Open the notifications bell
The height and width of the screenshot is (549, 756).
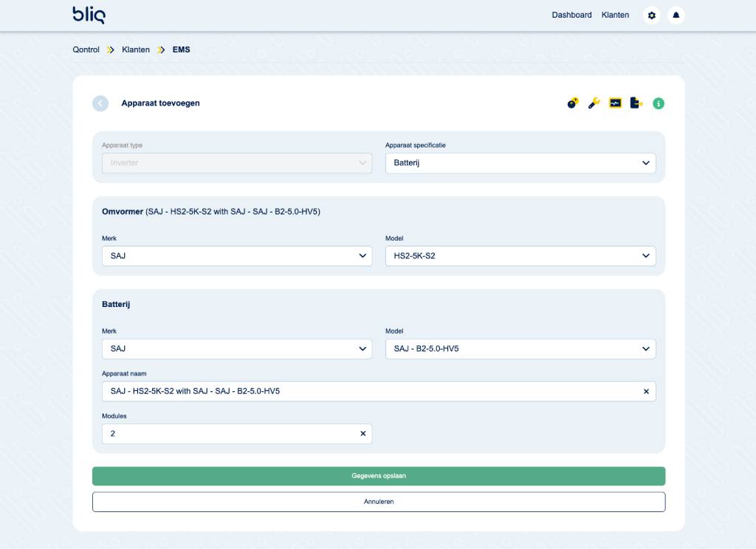click(676, 15)
